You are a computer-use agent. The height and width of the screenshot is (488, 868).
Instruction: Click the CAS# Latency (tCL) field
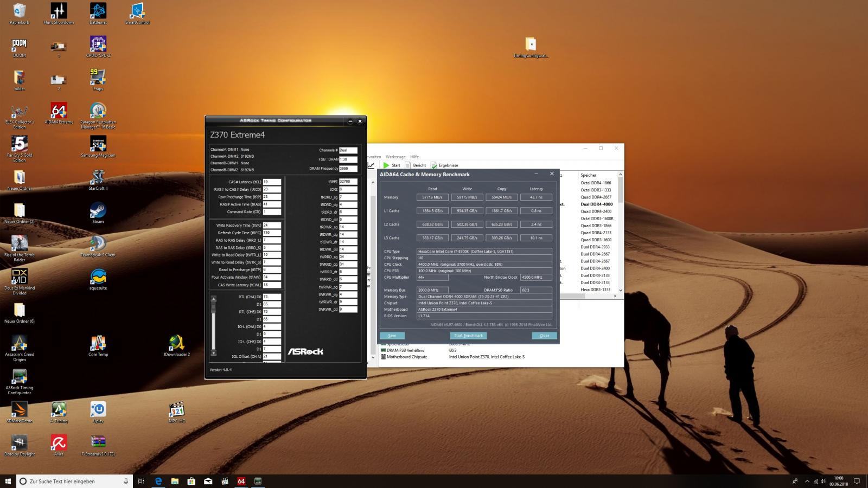272,182
